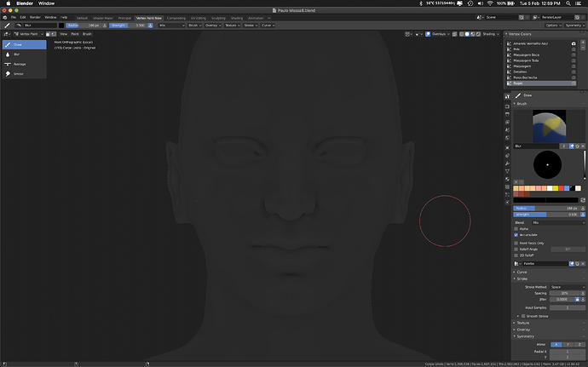Open the World properties tab

click(x=507, y=138)
